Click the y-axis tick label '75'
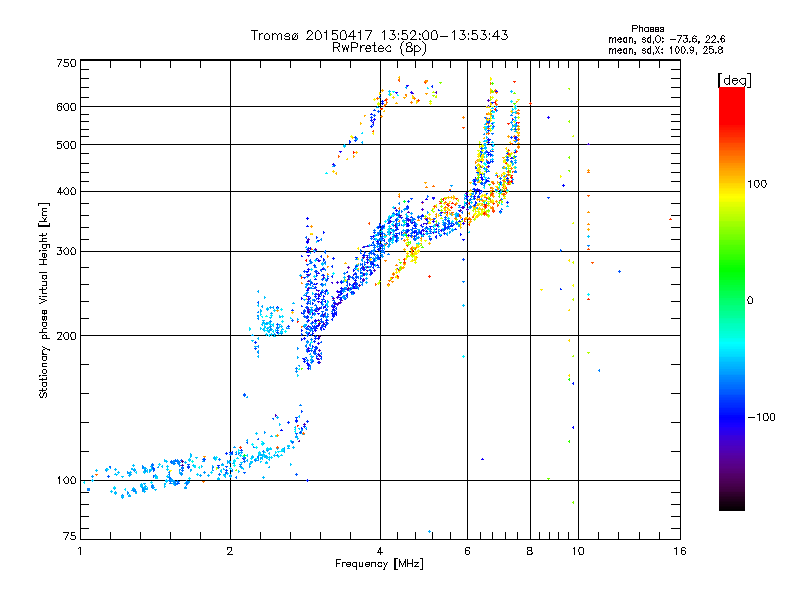Image resolution: width=800 pixels, height=600 pixels. (x=70, y=536)
